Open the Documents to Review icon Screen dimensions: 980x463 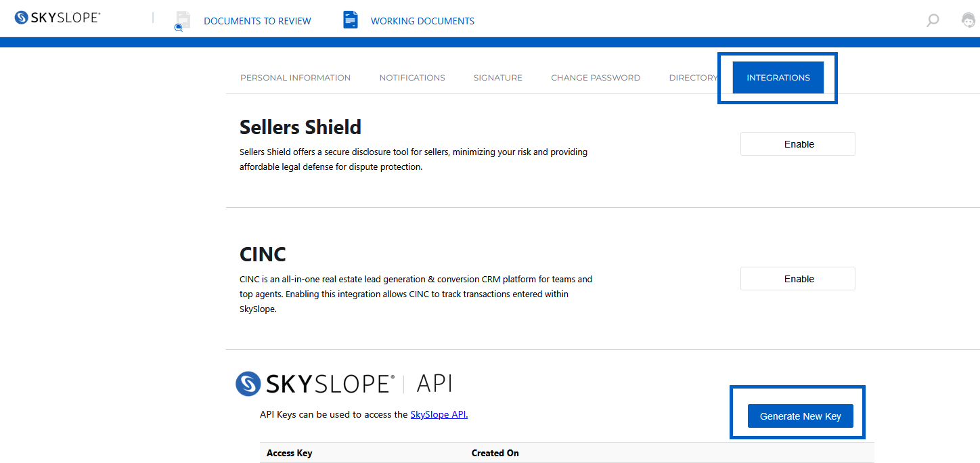pyautogui.click(x=181, y=21)
